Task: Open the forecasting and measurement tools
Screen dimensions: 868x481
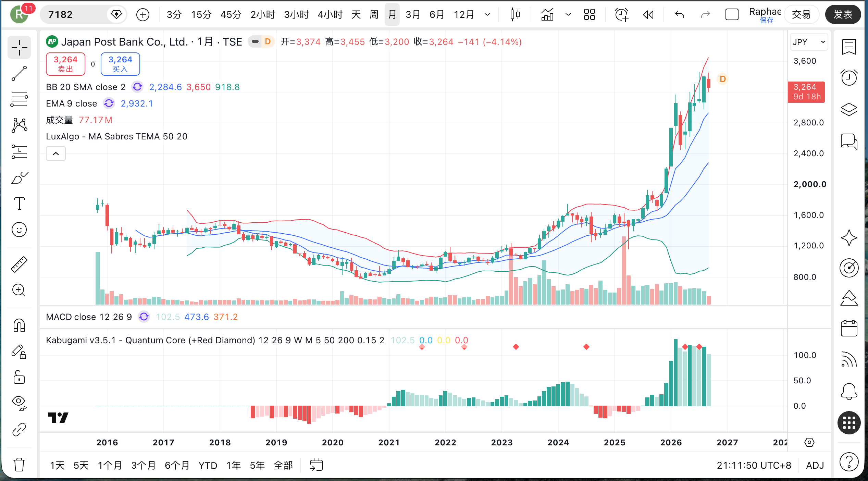Action: tap(19, 151)
